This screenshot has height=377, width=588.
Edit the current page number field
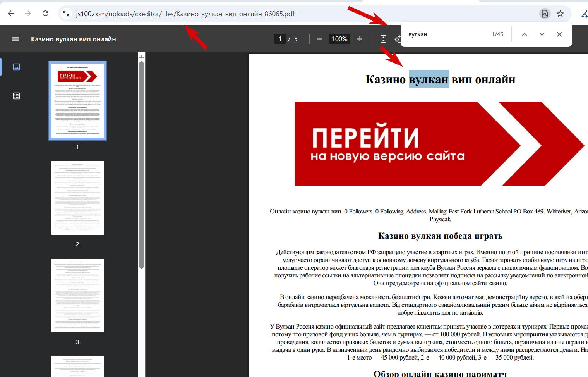[280, 39]
